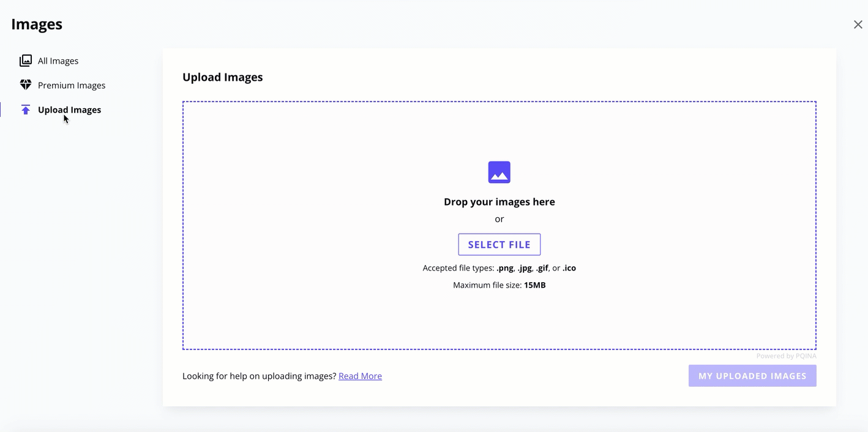Click the 'Accepted file types' line

click(499, 268)
